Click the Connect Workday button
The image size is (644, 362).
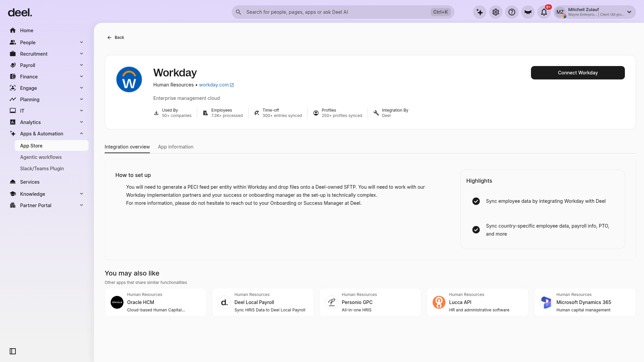[578, 73]
